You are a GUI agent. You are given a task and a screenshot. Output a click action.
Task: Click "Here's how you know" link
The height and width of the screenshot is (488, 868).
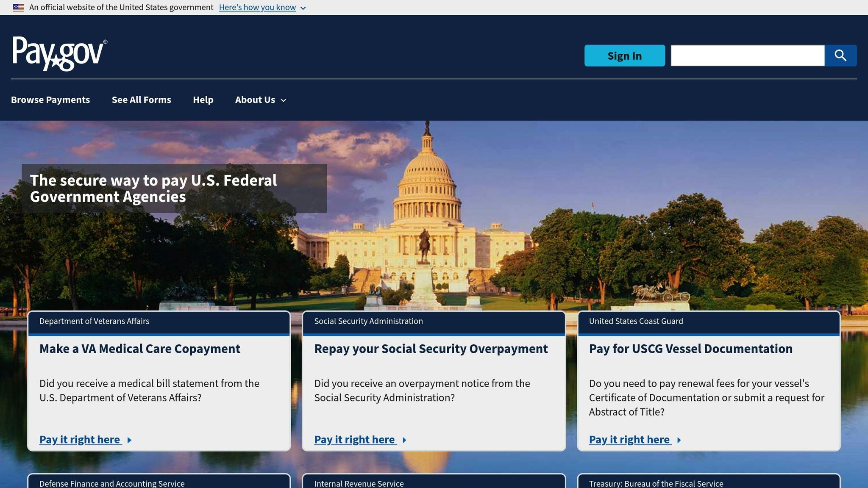tap(257, 7)
